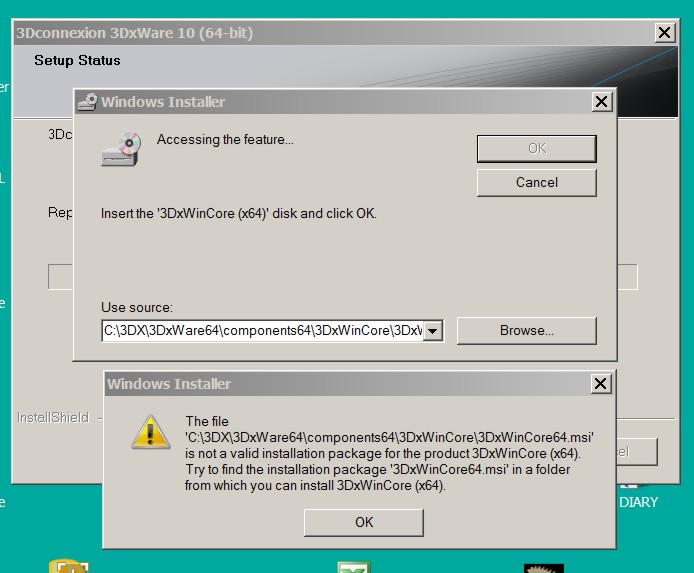Click the installer icon in the dialog title bar
Image resolution: width=694 pixels, height=573 pixels.
88,102
